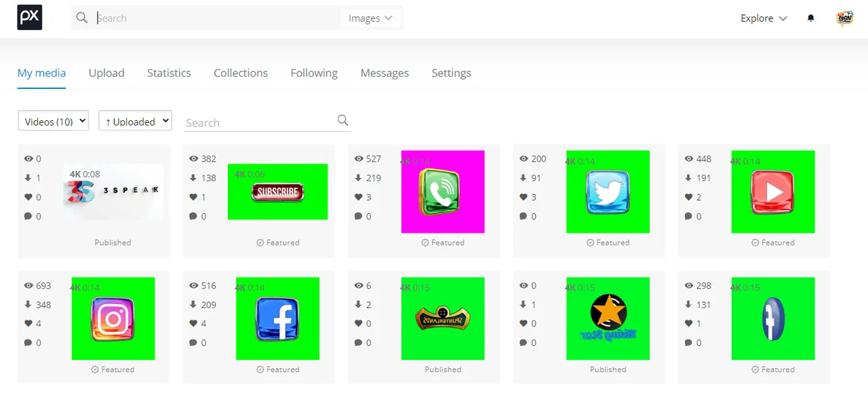Open the Rising Star video thumbnail

pyautogui.click(x=608, y=318)
